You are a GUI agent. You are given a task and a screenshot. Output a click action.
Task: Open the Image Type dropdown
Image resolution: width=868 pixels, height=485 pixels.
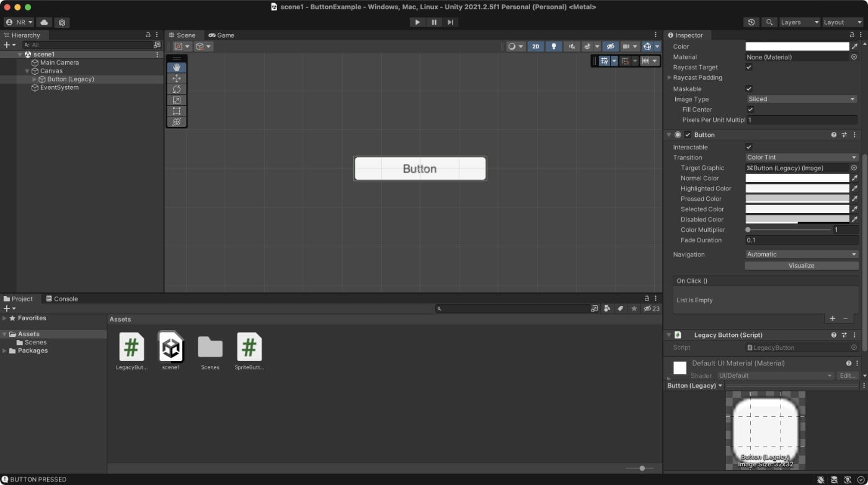point(801,98)
